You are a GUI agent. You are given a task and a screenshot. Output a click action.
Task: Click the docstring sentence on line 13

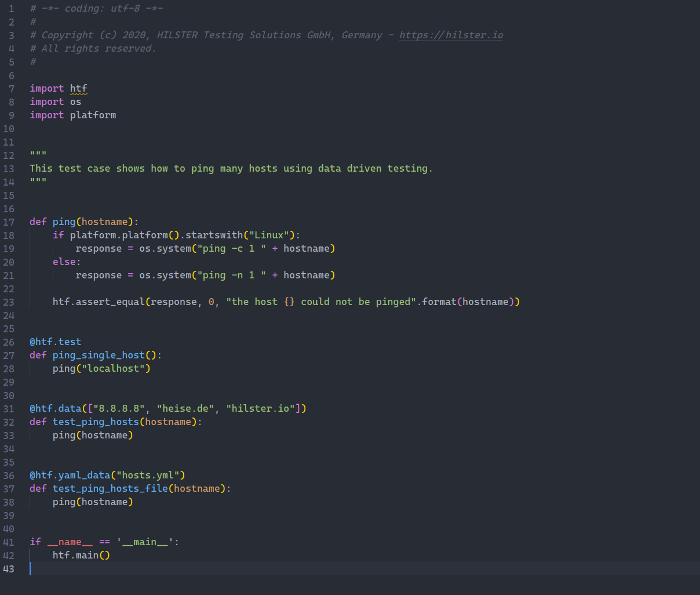click(229, 168)
